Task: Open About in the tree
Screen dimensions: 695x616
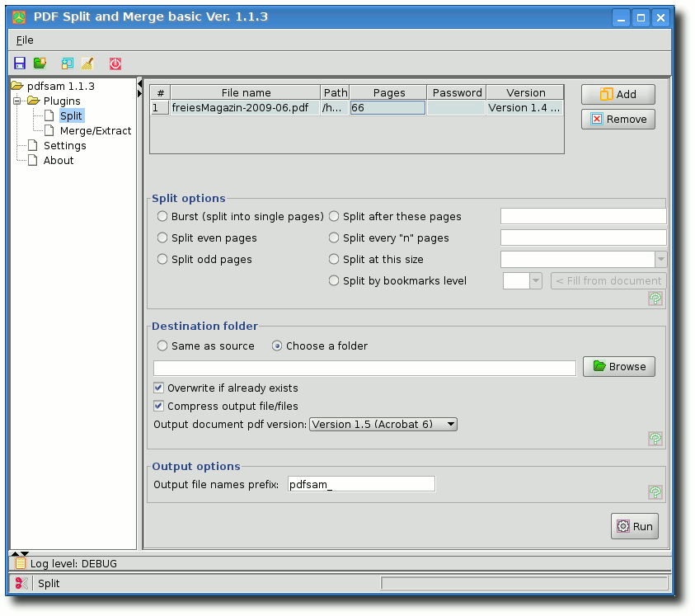Action: (59, 161)
